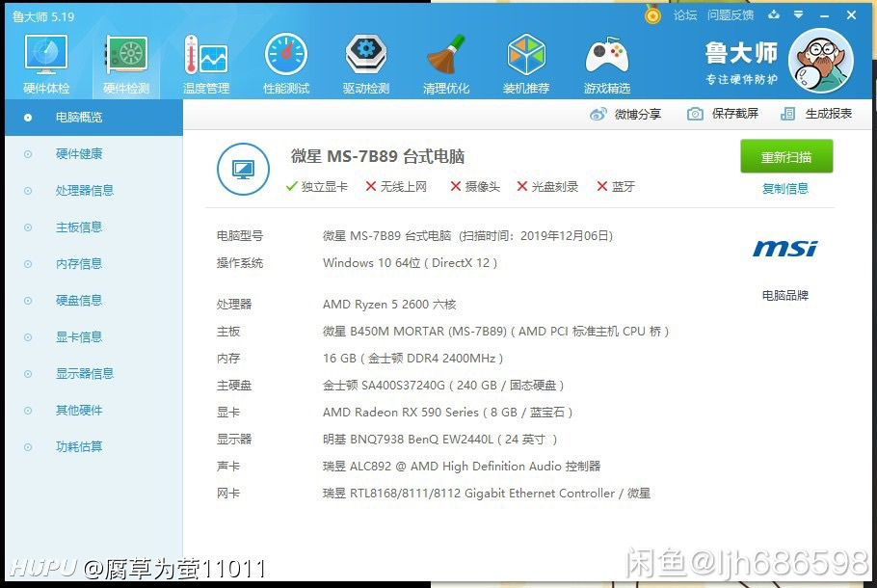Click the 微星 MS-7B89 台式电脑 heading

point(378,156)
